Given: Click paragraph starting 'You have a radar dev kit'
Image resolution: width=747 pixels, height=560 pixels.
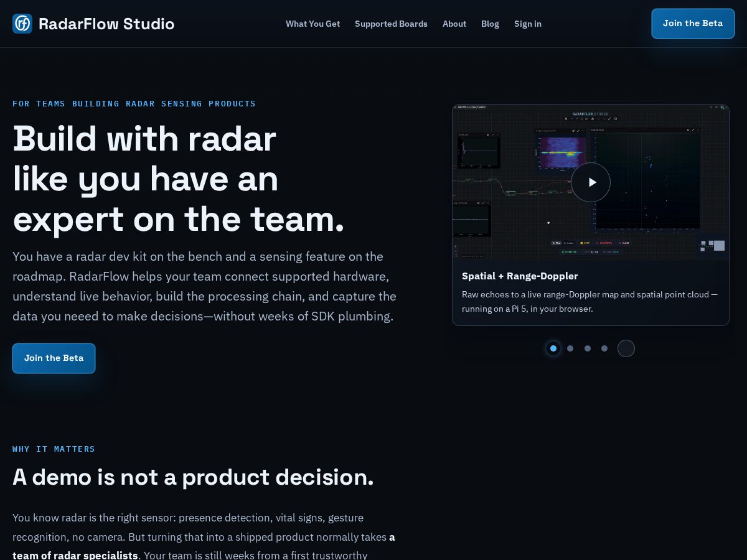Looking at the screenshot, I should coord(205,286).
